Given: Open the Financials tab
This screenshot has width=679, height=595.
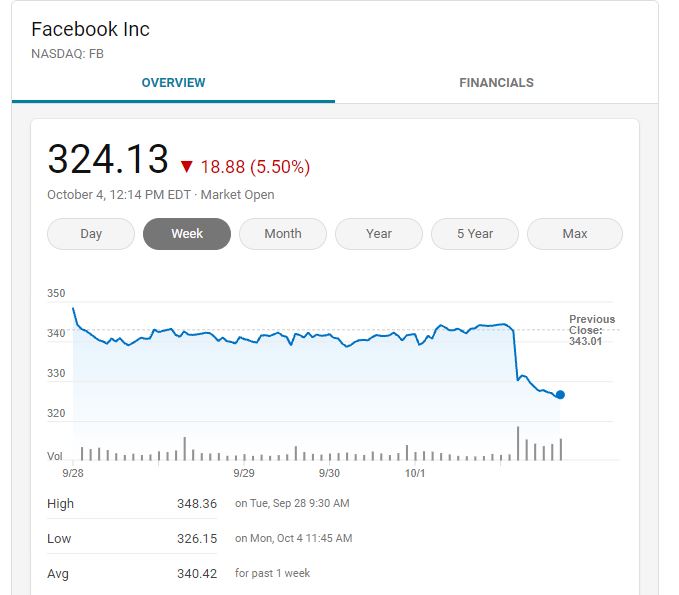Looking at the screenshot, I should (x=496, y=83).
